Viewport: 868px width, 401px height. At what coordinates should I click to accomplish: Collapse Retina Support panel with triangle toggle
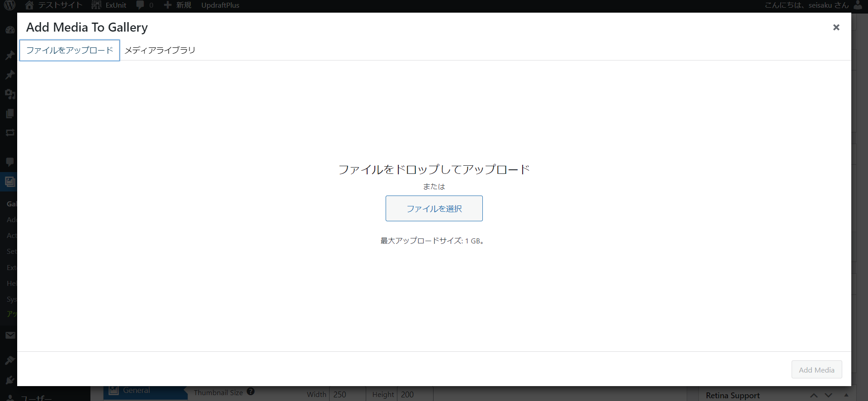(x=846, y=395)
